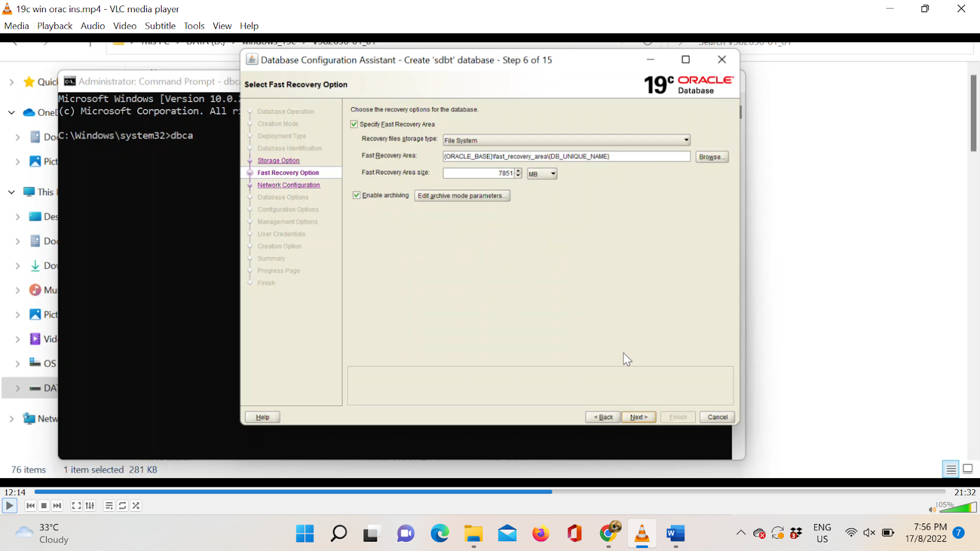Show the VLC playlist
Screen dimensions: 980x551
coord(108,506)
